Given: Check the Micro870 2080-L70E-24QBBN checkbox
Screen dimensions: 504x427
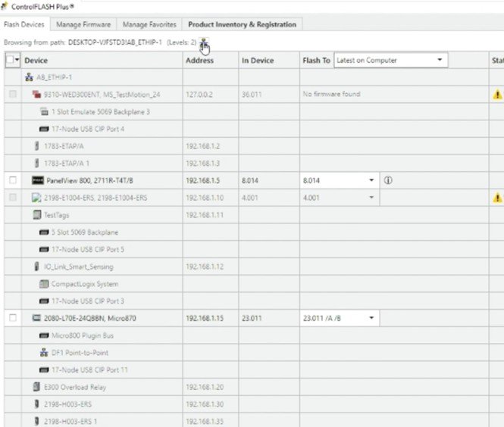Looking at the screenshot, I should click(x=13, y=318).
